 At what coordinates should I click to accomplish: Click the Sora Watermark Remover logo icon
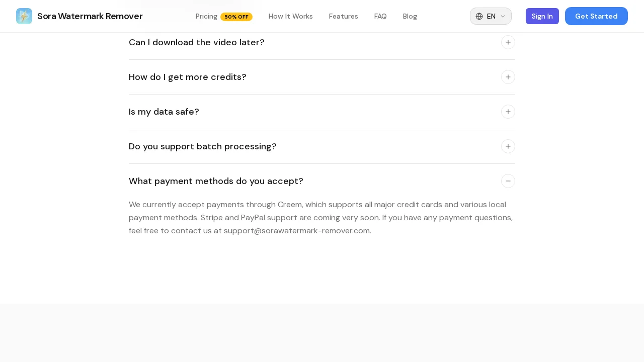point(24,16)
